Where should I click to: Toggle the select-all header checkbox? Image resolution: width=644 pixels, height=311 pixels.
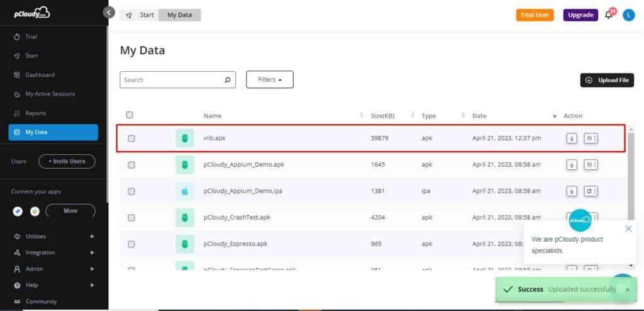coord(130,115)
